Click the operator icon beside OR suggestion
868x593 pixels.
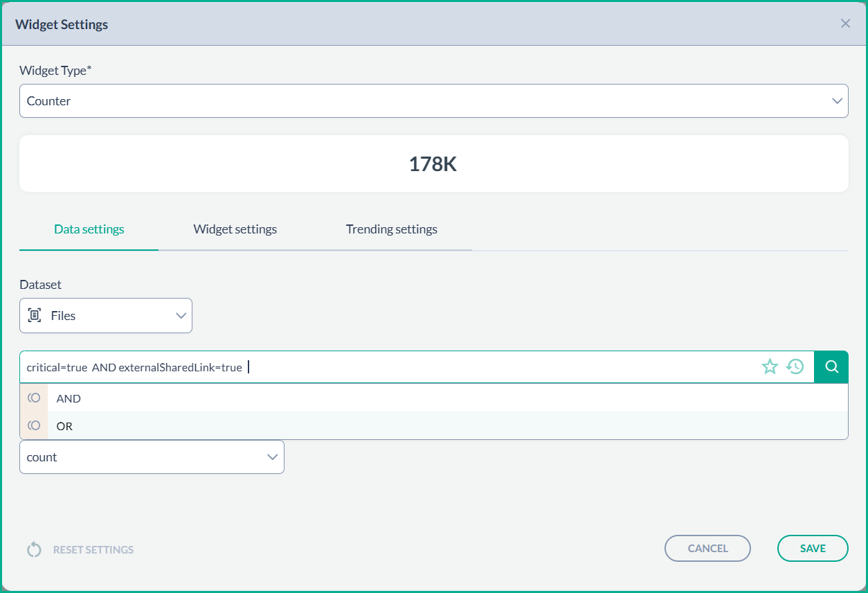pyautogui.click(x=34, y=426)
